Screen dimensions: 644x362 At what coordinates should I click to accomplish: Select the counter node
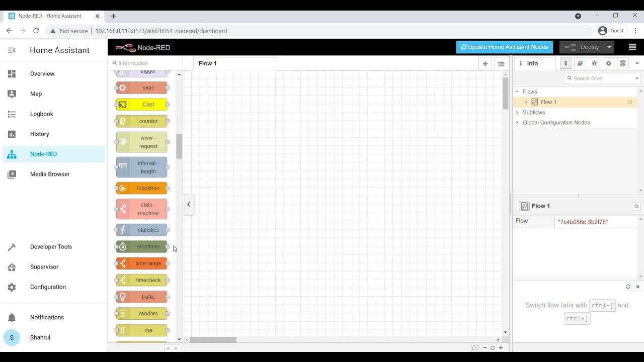click(142, 121)
